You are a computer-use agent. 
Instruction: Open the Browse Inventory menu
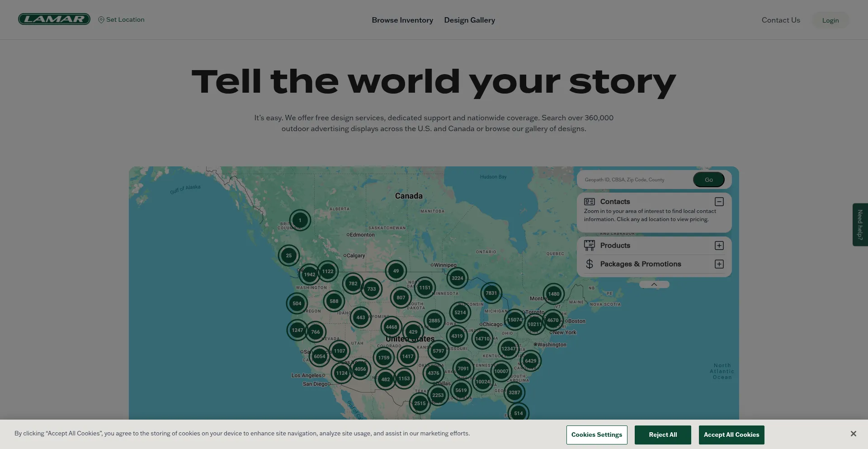402,20
